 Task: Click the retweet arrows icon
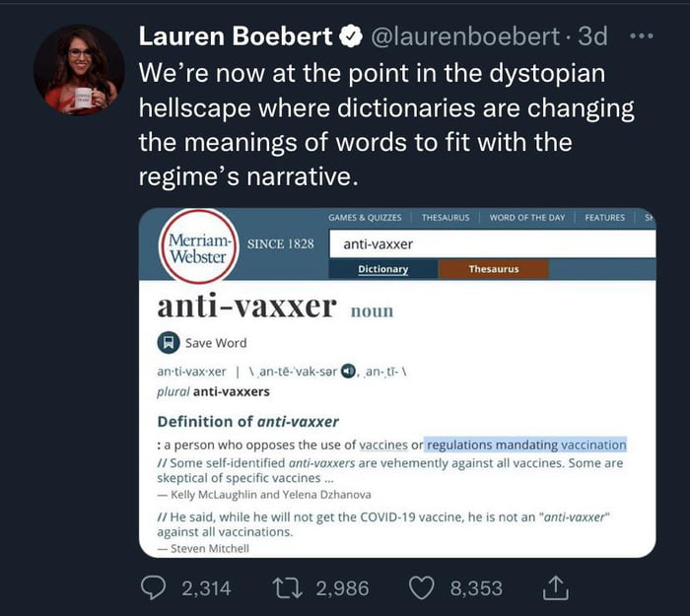point(288,588)
